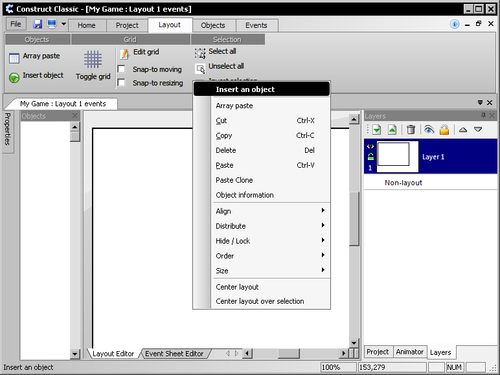Viewport: 500px width, 375px height.
Task: Toggle layer visibility with the eye toolbar icon
Action: (x=429, y=129)
